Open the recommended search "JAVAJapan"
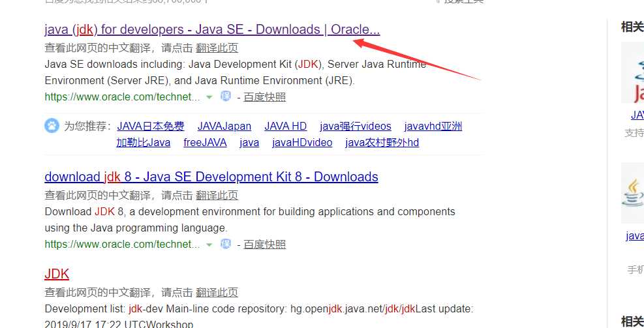Viewport: 644px width, 328px height. tap(224, 126)
